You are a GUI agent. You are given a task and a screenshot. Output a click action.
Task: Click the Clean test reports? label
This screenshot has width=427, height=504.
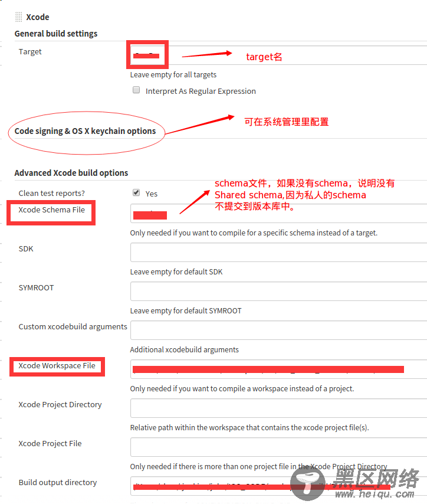52,193
